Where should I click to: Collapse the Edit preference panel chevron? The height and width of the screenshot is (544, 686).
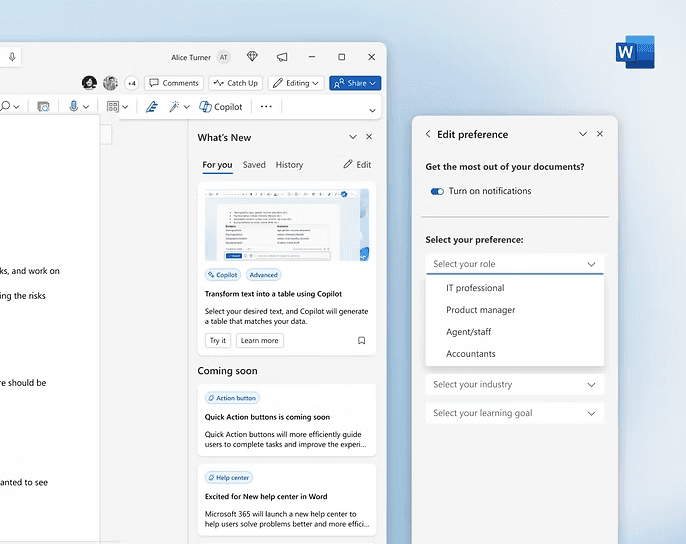[583, 134]
